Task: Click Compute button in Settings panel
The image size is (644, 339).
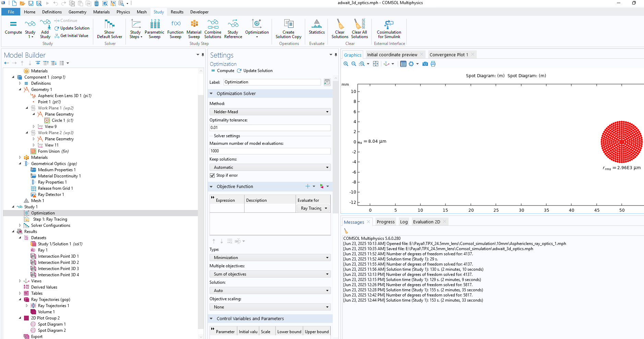Action: click(223, 71)
